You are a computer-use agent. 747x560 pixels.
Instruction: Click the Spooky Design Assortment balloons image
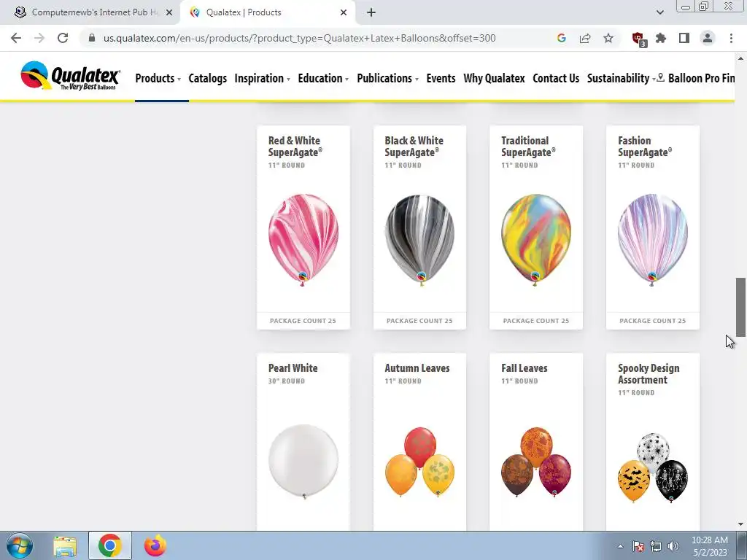(653, 467)
